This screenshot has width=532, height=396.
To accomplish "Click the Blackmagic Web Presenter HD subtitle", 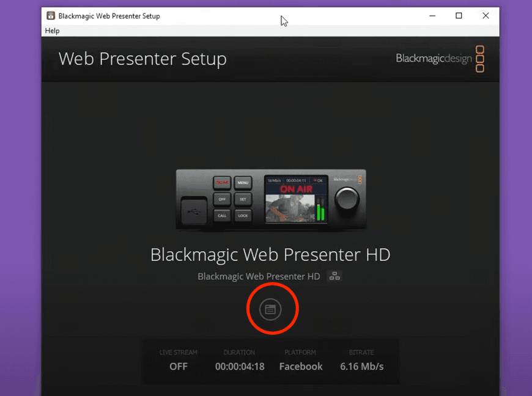I will [x=259, y=276].
